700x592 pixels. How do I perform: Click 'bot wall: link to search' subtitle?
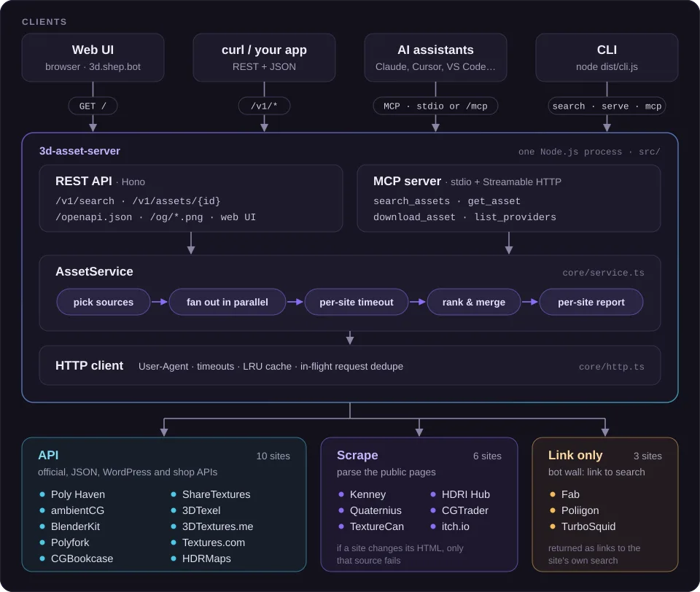596,472
